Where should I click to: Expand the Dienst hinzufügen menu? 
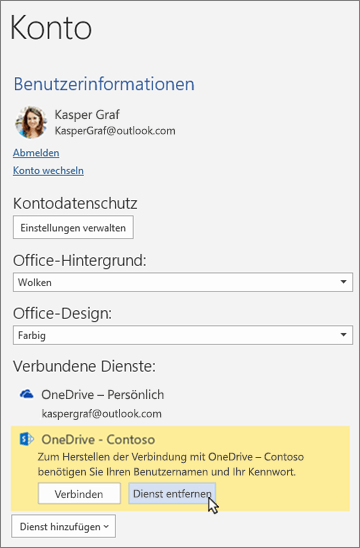pos(64,526)
